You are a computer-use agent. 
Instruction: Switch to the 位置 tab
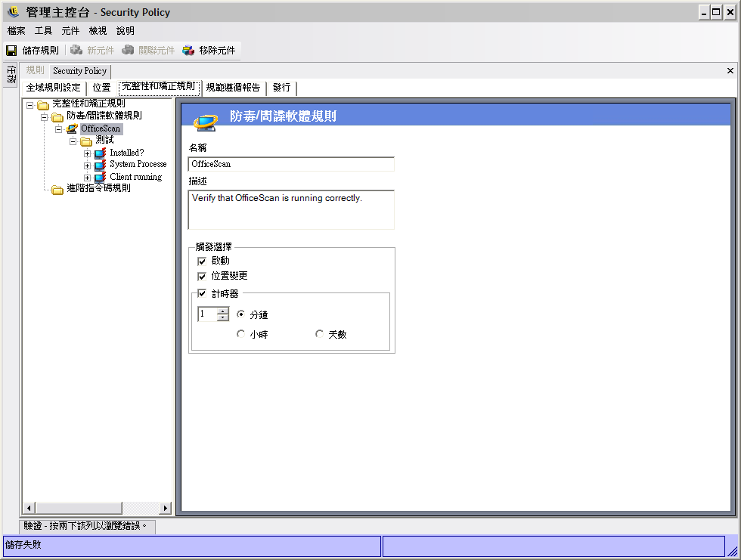(x=101, y=88)
